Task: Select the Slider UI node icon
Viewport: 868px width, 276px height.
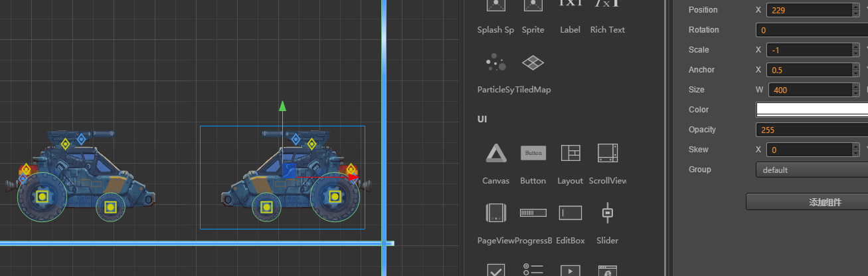Action: point(607,213)
